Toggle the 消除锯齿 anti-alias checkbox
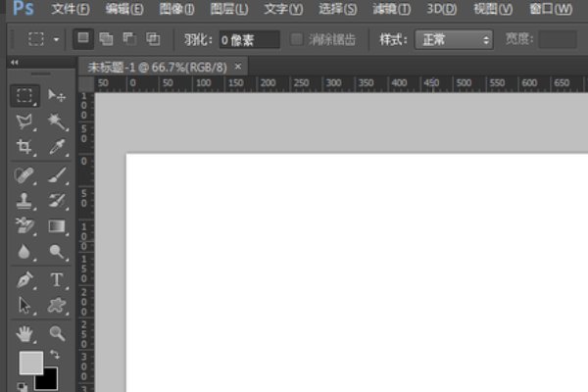Image resolution: width=588 pixels, height=392 pixels. (x=297, y=39)
